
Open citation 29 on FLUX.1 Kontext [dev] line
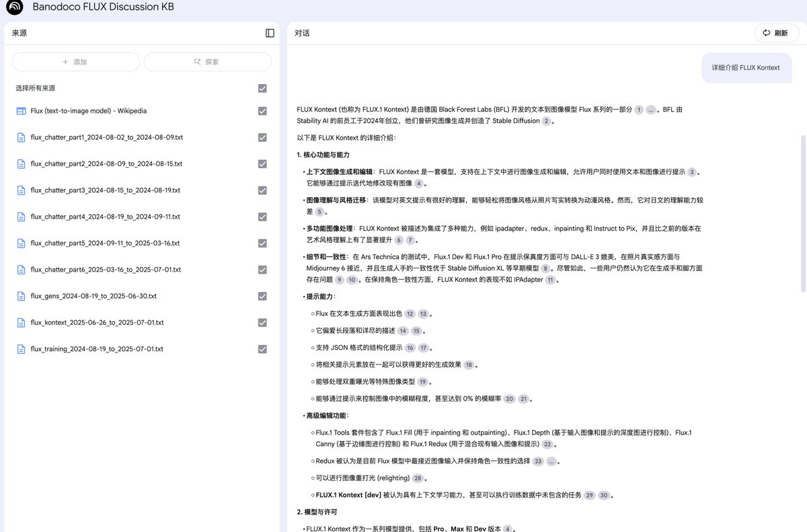coord(590,496)
